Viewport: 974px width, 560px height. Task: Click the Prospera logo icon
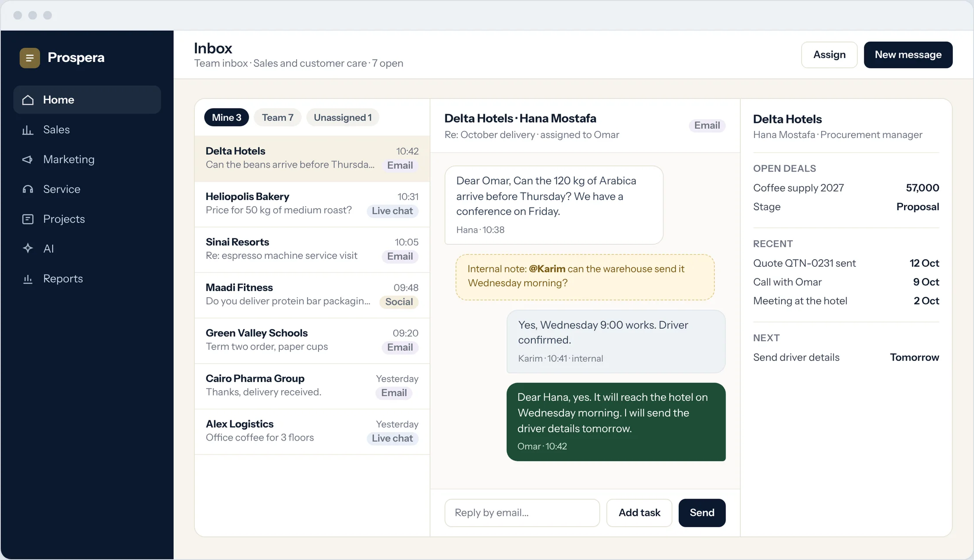[30, 58]
